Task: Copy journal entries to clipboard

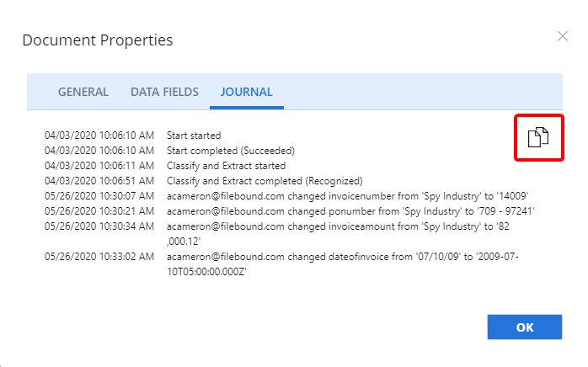Action: (538, 137)
